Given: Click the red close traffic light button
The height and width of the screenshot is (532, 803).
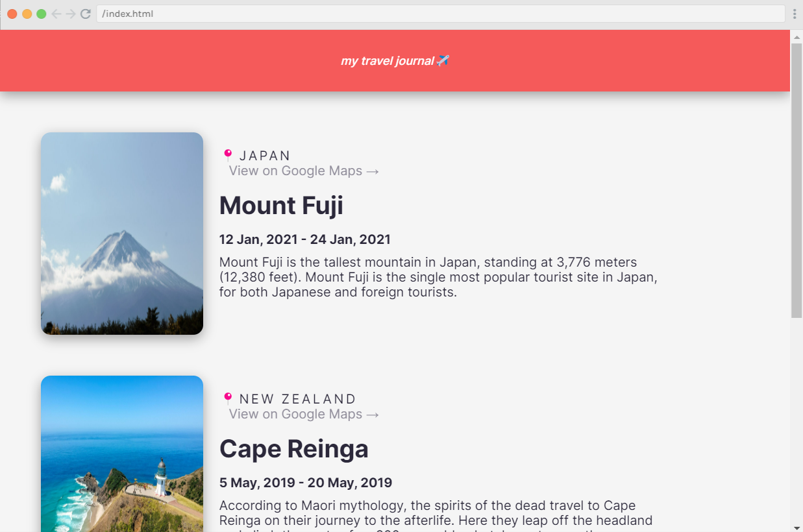Looking at the screenshot, I should [12, 12].
